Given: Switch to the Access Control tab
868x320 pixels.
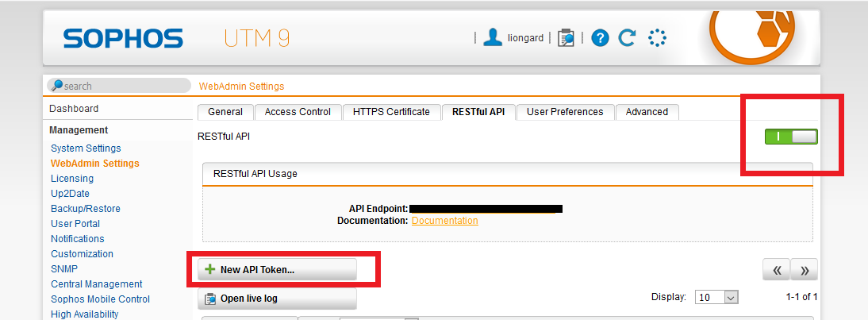Looking at the screenshot, I should click(298, 112).
